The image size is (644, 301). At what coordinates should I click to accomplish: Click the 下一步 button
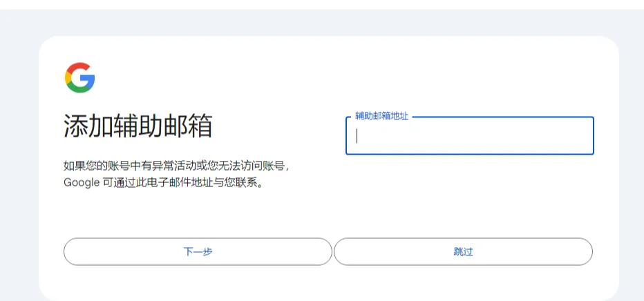click(x=198, y=251)
